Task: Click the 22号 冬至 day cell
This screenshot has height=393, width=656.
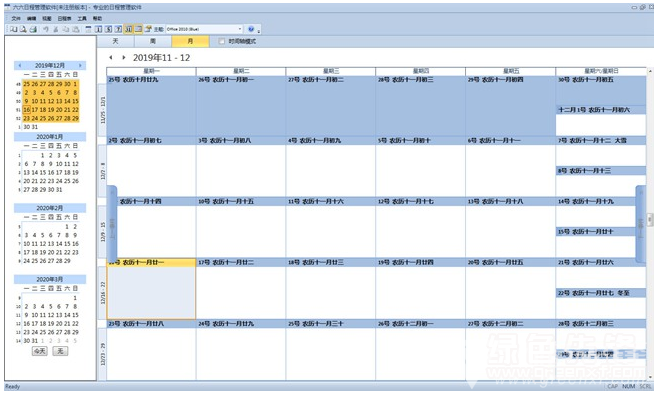Action: point(601,304)
